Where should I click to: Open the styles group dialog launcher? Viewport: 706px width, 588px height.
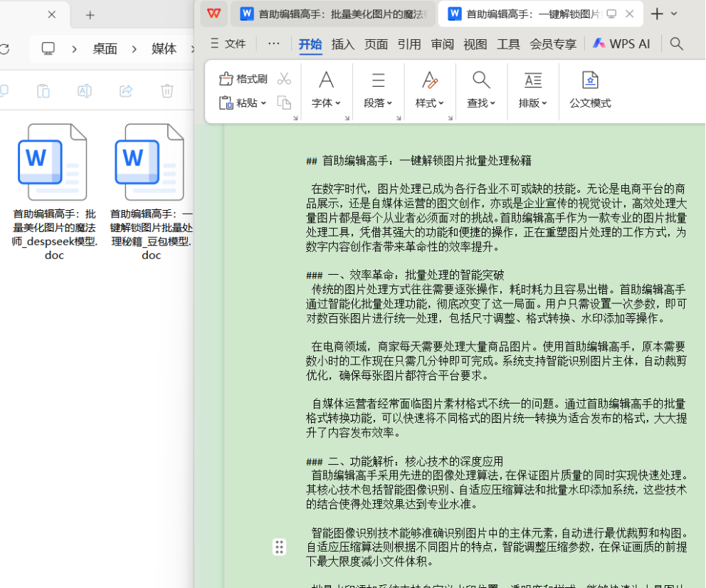click(x=451, y=118)
